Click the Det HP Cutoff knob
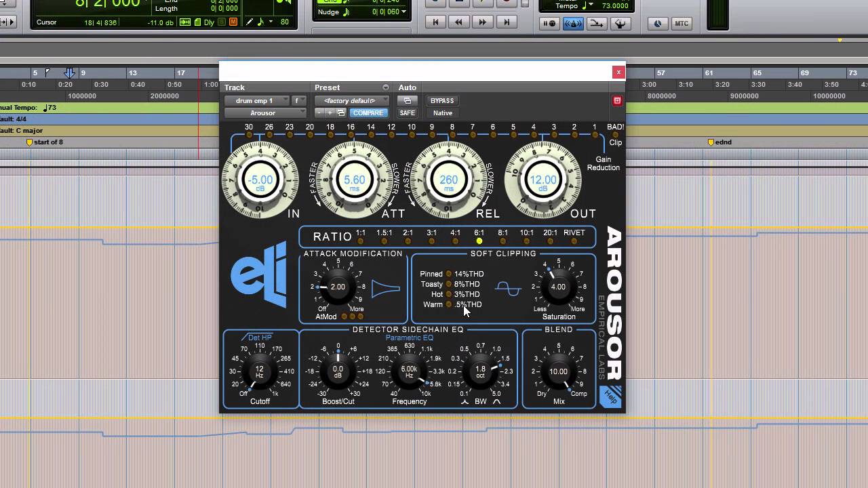The height and width of the screenshot is (488, 868). coord(260,371)
